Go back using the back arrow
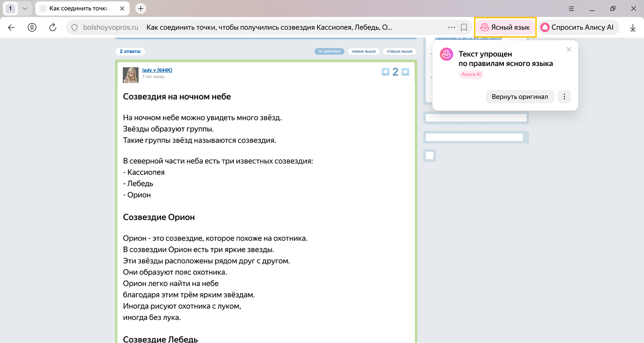644x343 pixels. coord(12,27)
